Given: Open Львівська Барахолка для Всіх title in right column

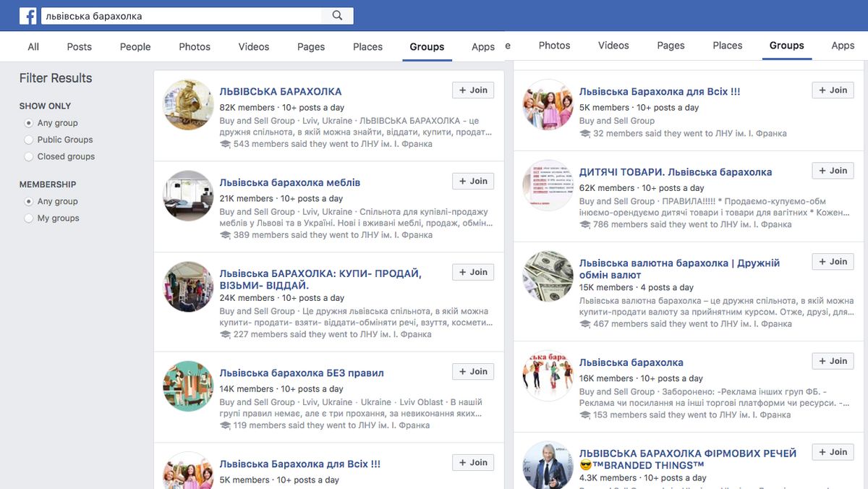Looking at the screenshot, I should (660, 92).
